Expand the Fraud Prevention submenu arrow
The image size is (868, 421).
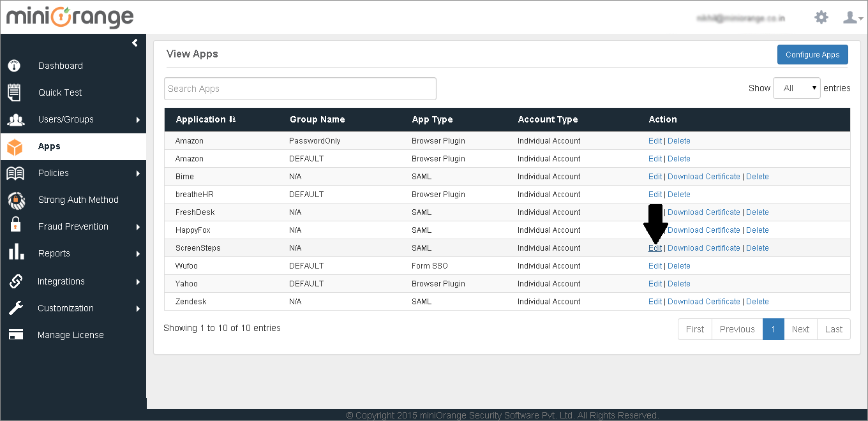[x=138, y=226]
